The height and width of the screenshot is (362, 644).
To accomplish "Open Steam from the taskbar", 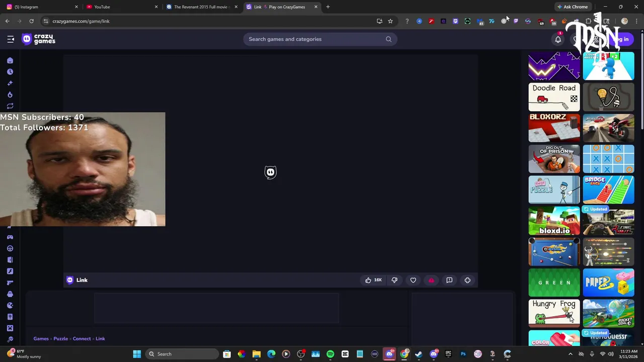I will (419, 354).
